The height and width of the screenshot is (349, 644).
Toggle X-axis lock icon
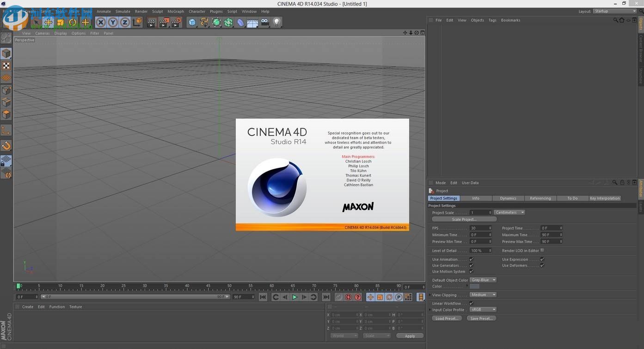point(100,22)
